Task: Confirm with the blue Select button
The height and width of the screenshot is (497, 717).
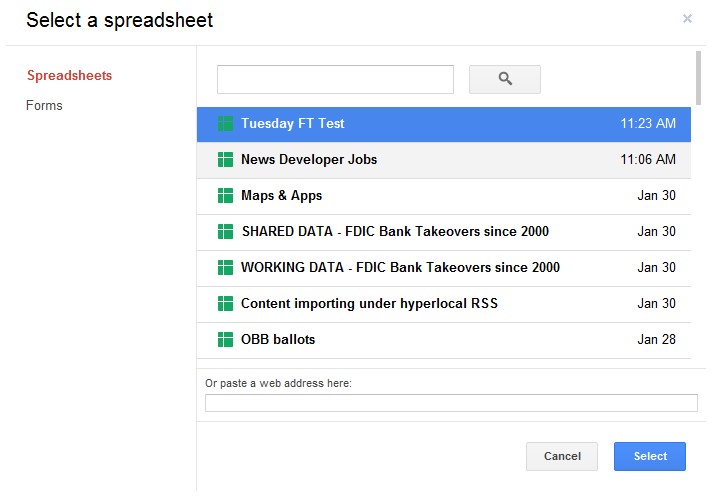Action: [x=649, y=456]
